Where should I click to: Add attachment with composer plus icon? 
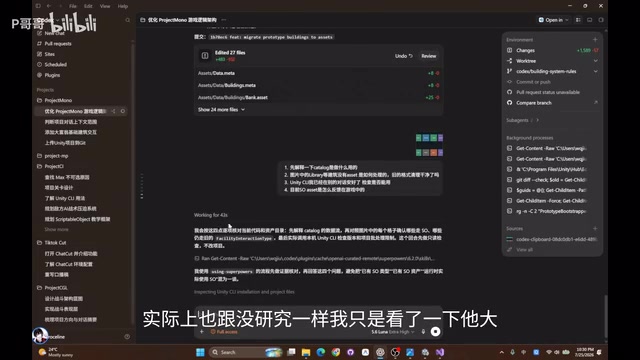click(202, 332)
